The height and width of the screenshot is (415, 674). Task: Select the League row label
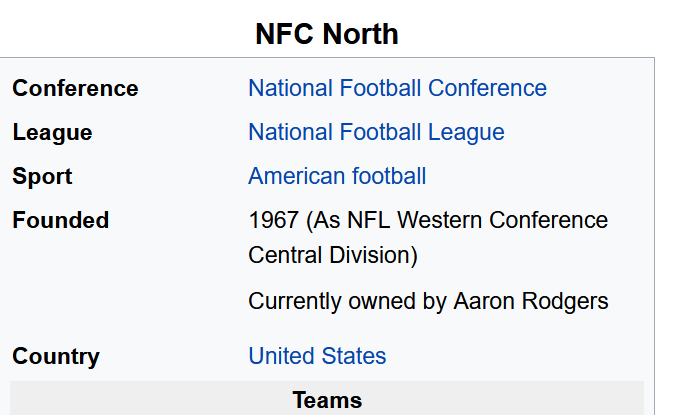click(52, 132)
